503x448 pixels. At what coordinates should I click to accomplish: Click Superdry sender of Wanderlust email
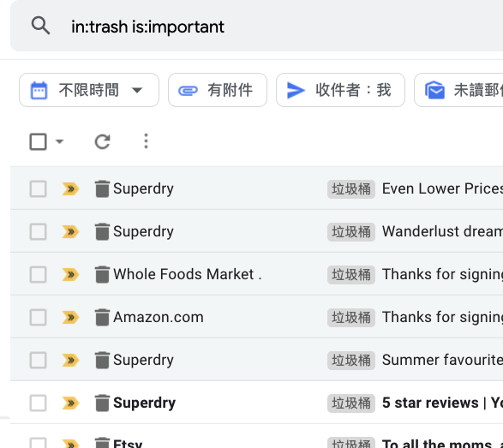(143, 231)
